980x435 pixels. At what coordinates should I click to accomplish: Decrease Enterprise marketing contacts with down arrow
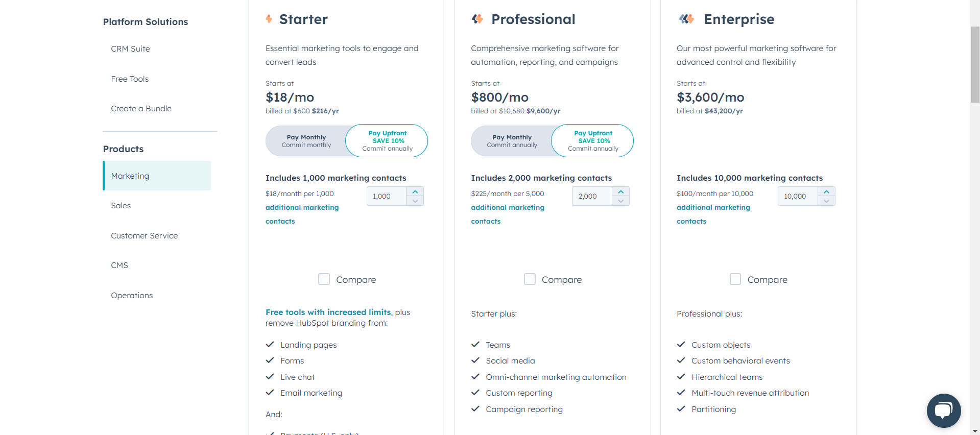click(x=826, y=202)
